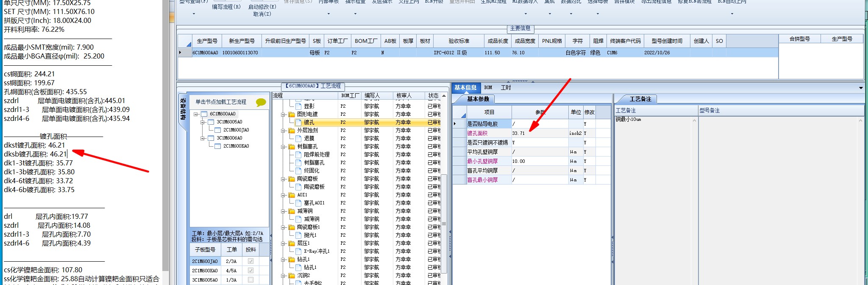Click the 编写流程(R) button
This screenshot has width=868, height=285.
(226, 7)
